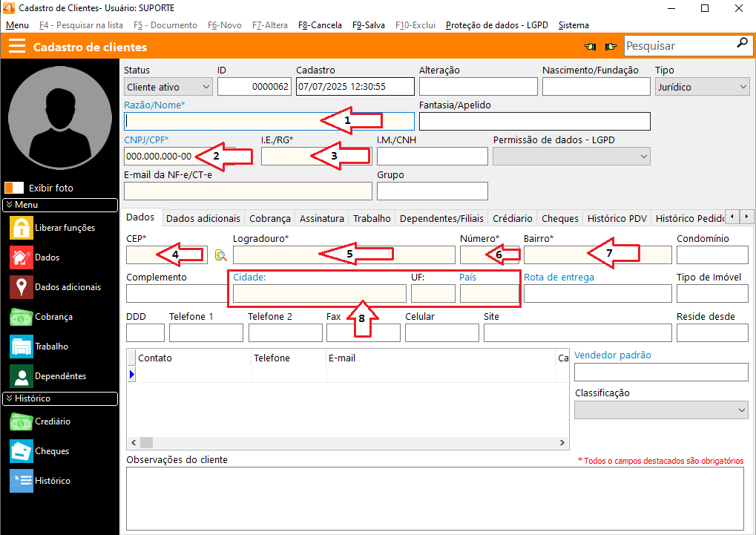Open the Classificação dropdown
The width and height of the screenshot is (756, 535).
coord(661,410)
